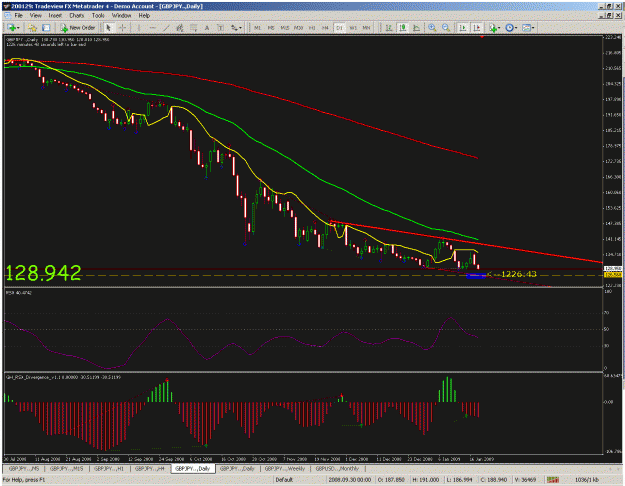Select the Fibonacci Retracement tool

pos(193,28)
